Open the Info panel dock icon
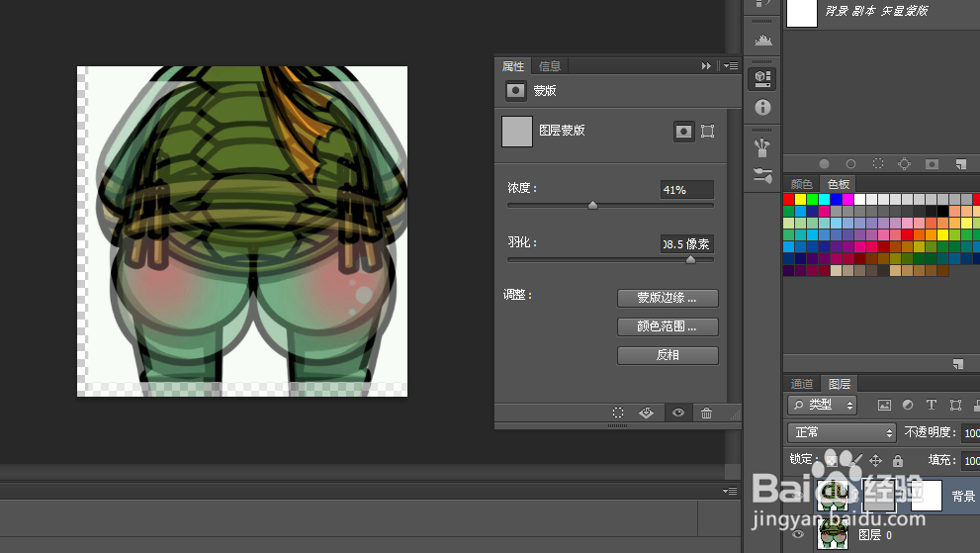 [x=762, y=107]
